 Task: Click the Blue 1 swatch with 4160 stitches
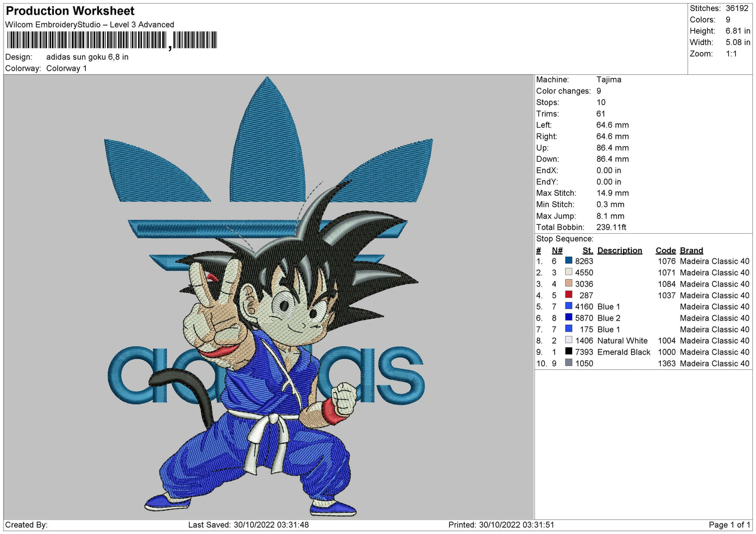pos(569,306)
